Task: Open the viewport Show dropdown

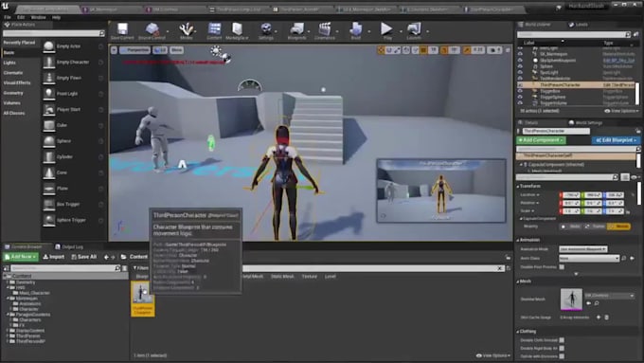Action: point(176,50)
